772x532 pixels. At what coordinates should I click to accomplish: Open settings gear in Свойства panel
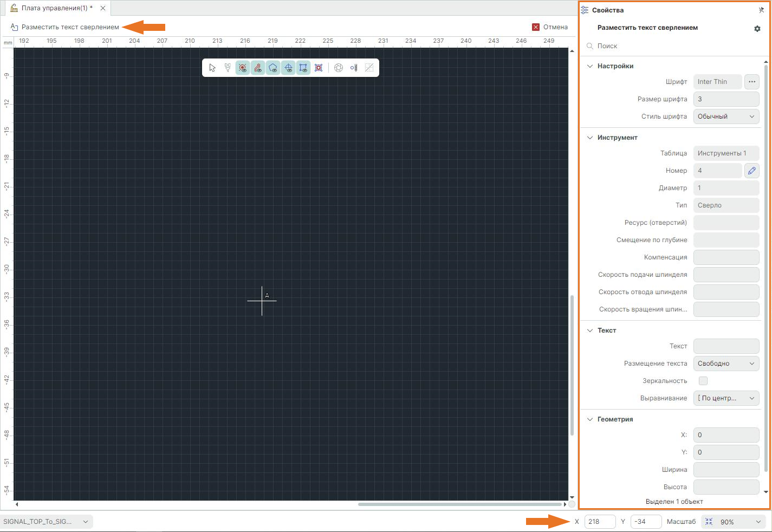(757, 29)
